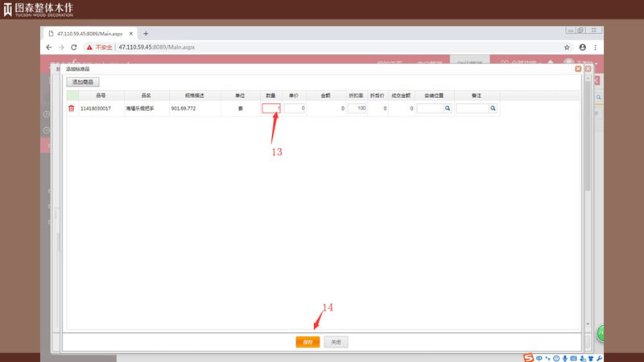This screenshot has height=362, width=644.
Task: Click the 数量 quantity input field
Action: pos(270,108)
